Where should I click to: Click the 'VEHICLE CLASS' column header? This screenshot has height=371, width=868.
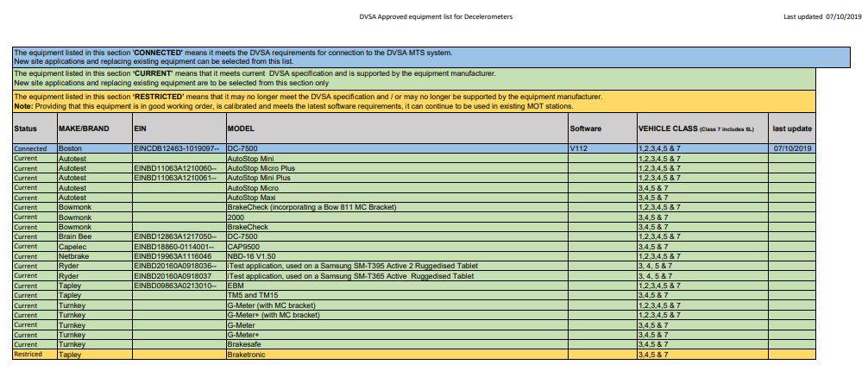[703, 129]
